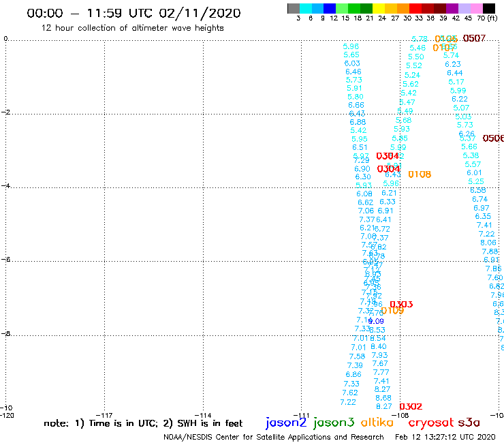Image resolution: width=504 pixels, height=443 pixels.
Task: Click the bright red legend swatch
Action: click(415, 8)
